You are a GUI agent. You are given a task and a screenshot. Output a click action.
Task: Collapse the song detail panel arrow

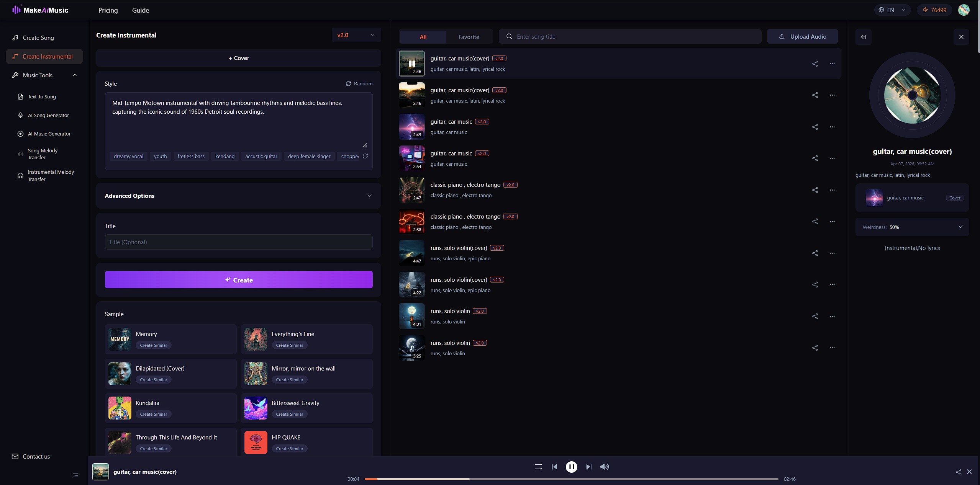pyautogui.click(x=864, y=37)
